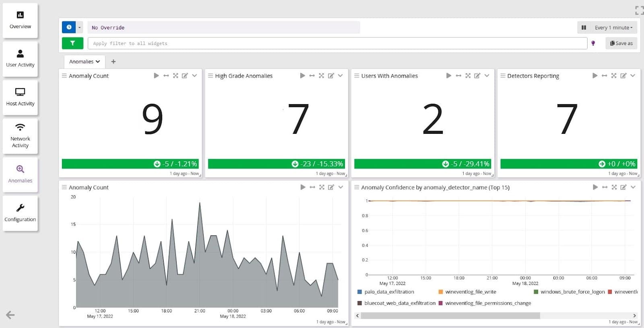Screen dimensions: 644x328
Task: Open the Configuration settings page
Action: [x=20, y=213]
